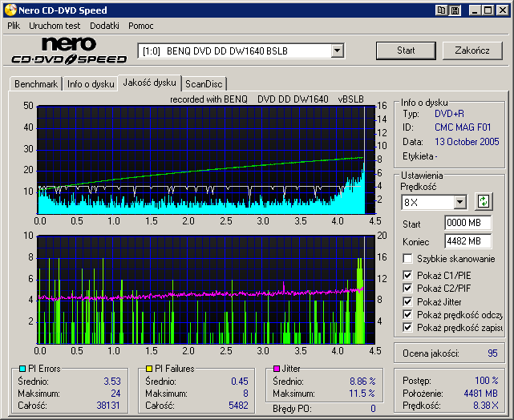The height and width of the screenshot is (420, 514).
Task: Maximize the Nero CD-DVD Speed window
Action: point(488,10)
